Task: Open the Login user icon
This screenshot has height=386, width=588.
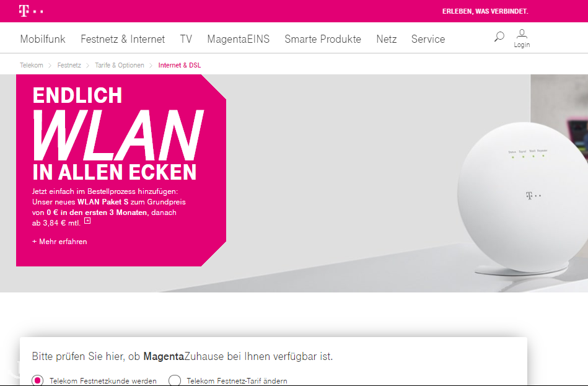Action: 522,38
